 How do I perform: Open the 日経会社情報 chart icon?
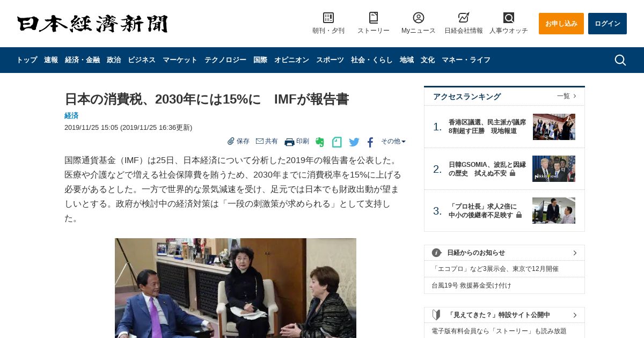[x=464, y=18]
